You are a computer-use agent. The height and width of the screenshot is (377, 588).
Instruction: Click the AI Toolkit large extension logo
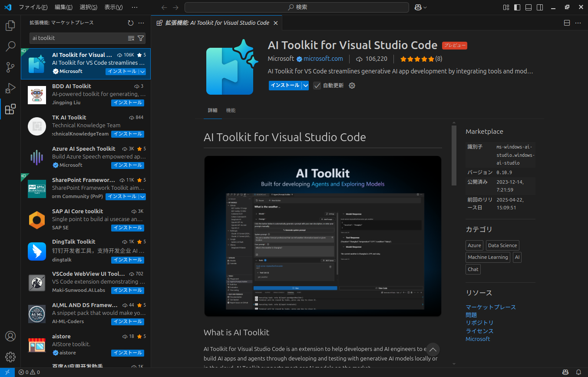232,66
